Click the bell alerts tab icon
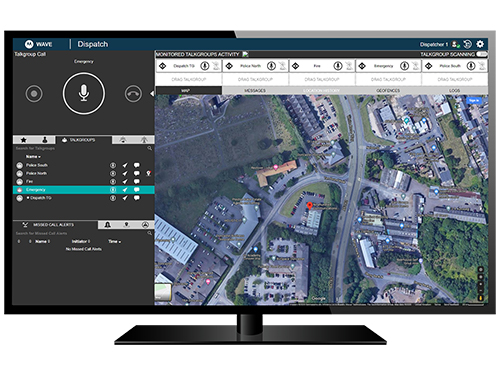Screen dimensions: 500x375 coord(107,225)
